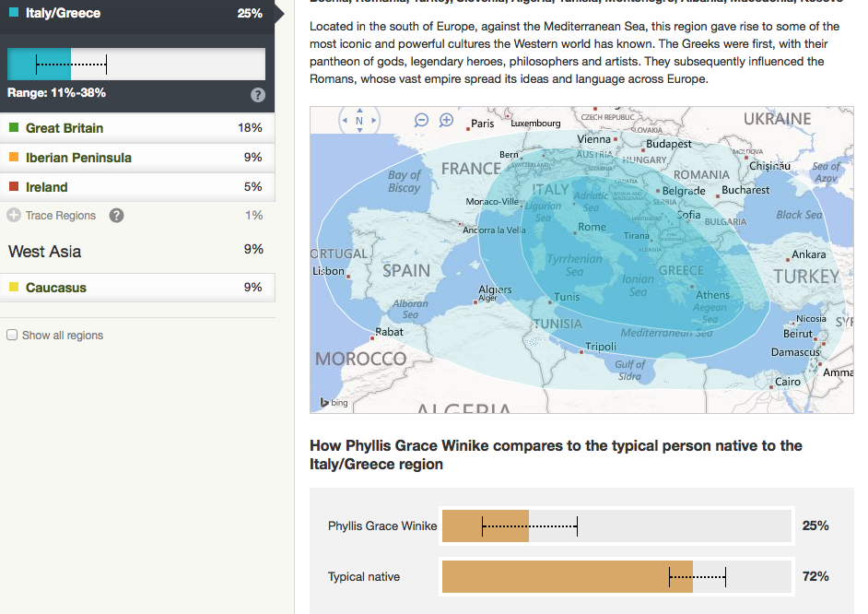Click the Typical native comparison bar
The height and width of the screenshot is (614, 868).
tap(616, 577)
